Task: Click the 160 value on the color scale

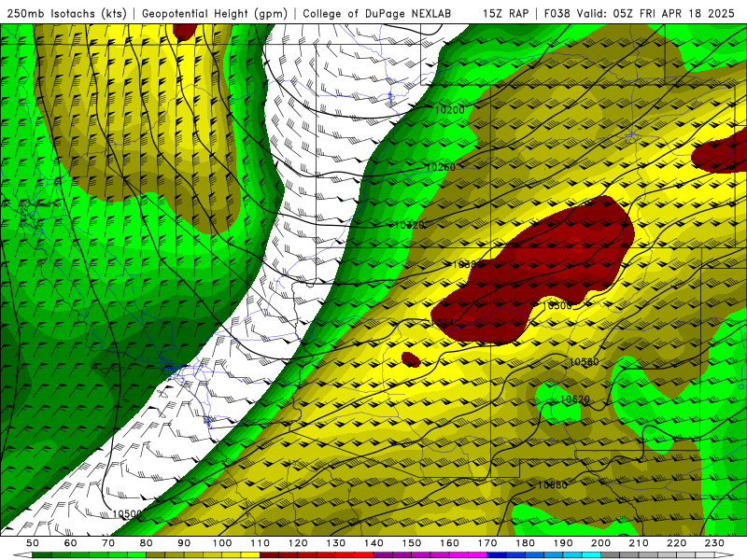Action: coord(449,543)
